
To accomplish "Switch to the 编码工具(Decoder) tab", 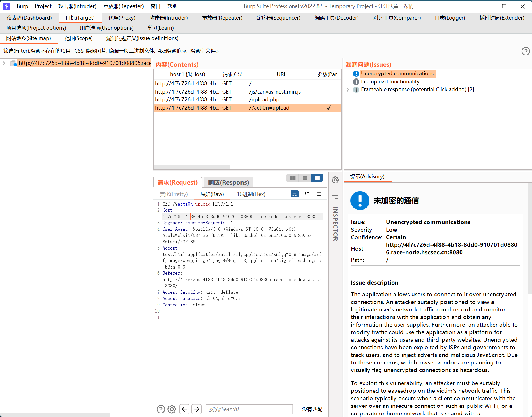I will pos(337,18).
